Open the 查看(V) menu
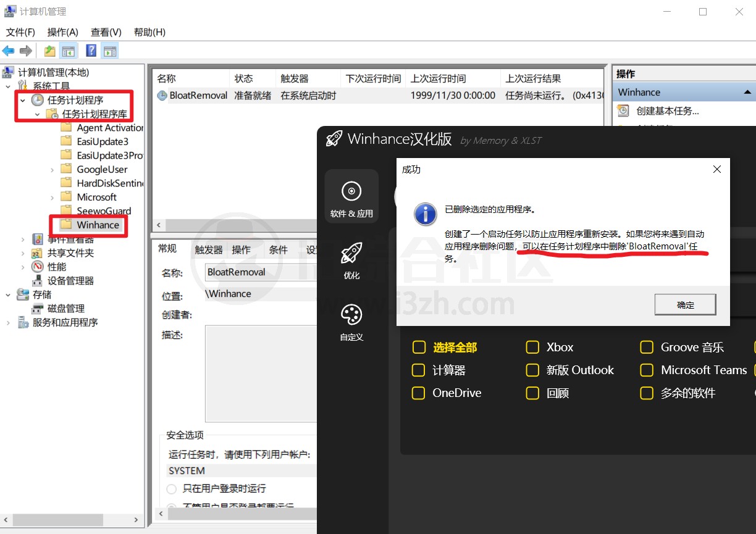 (105, 31)
